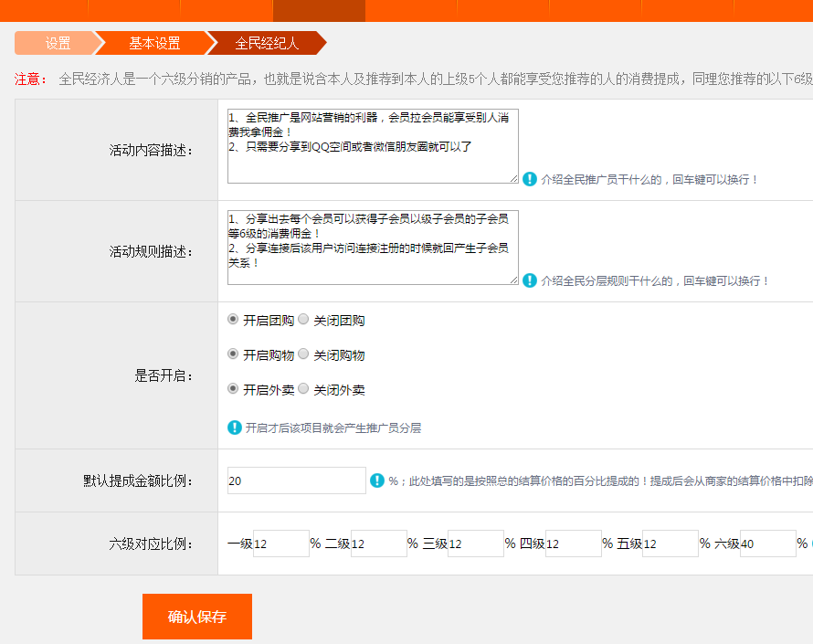
Task: Click the red 注意: text
Action: 30,79
